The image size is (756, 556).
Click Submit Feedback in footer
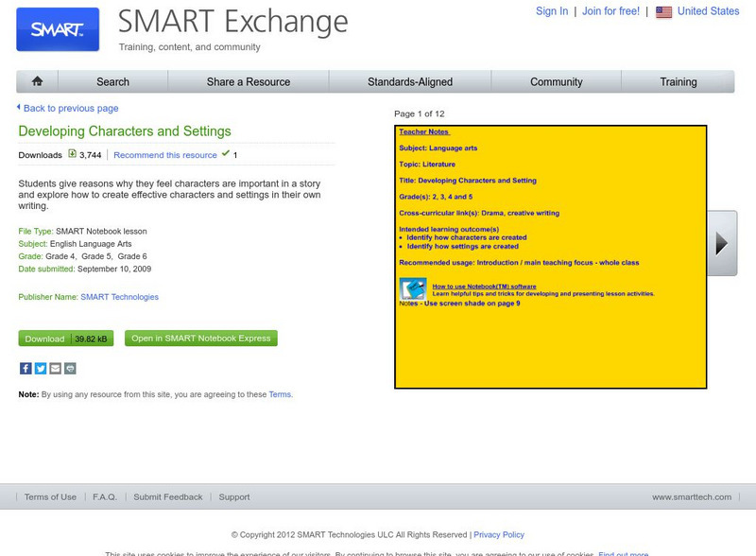coord(168,496)
